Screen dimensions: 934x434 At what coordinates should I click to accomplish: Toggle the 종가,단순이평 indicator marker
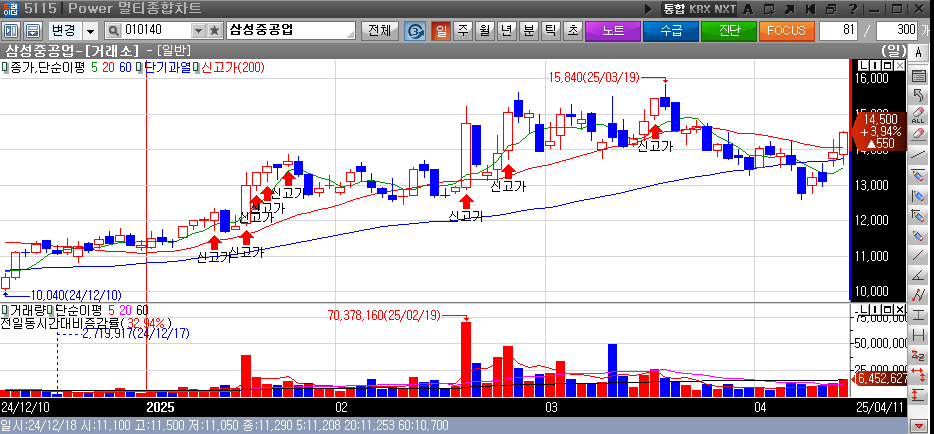[x=4, y=67]
